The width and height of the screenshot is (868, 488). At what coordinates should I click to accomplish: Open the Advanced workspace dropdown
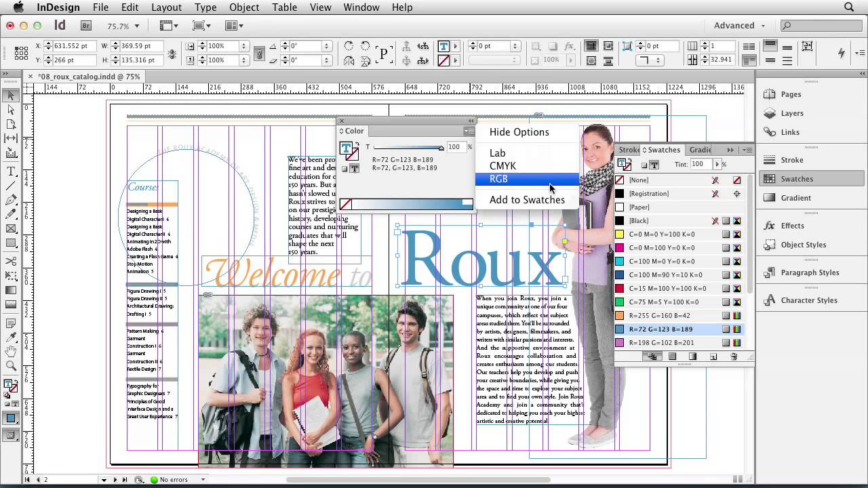[739, 26]
